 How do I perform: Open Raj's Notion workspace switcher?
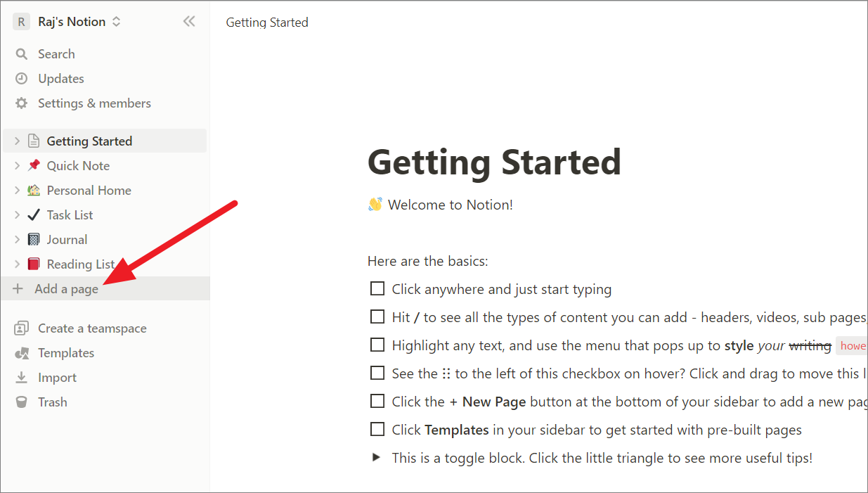(67, 22)
